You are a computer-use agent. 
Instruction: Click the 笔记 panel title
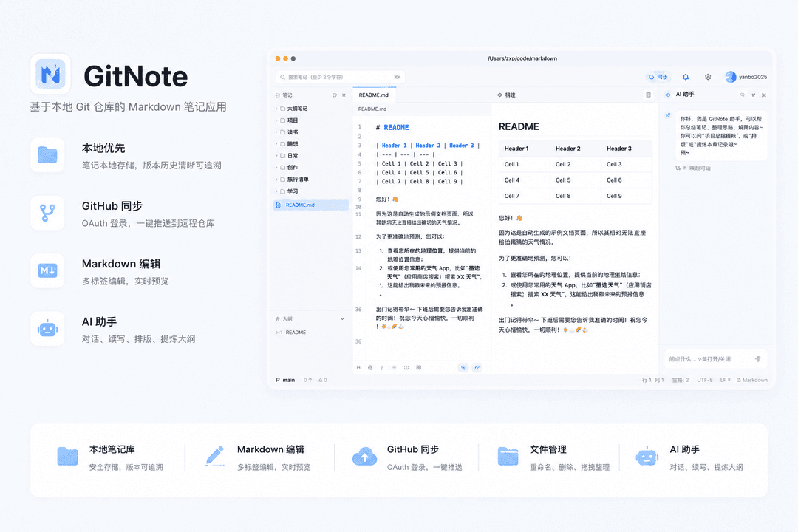click(x=287, y=95)
